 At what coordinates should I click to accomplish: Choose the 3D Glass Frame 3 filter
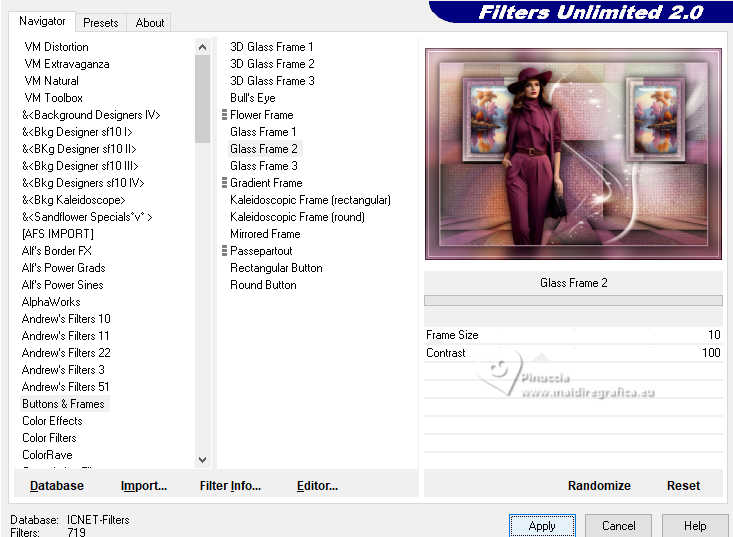coord(272,81)
